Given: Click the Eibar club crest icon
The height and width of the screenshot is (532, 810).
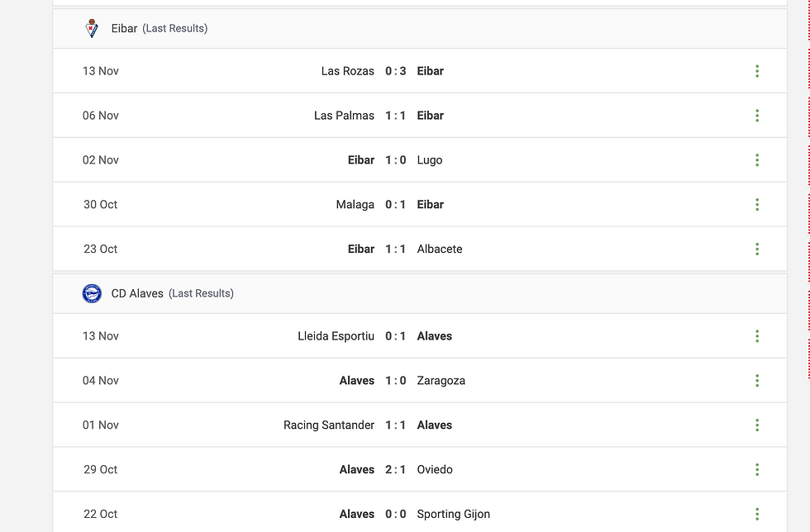Looking at the screenshot, I should pos(92,28).
